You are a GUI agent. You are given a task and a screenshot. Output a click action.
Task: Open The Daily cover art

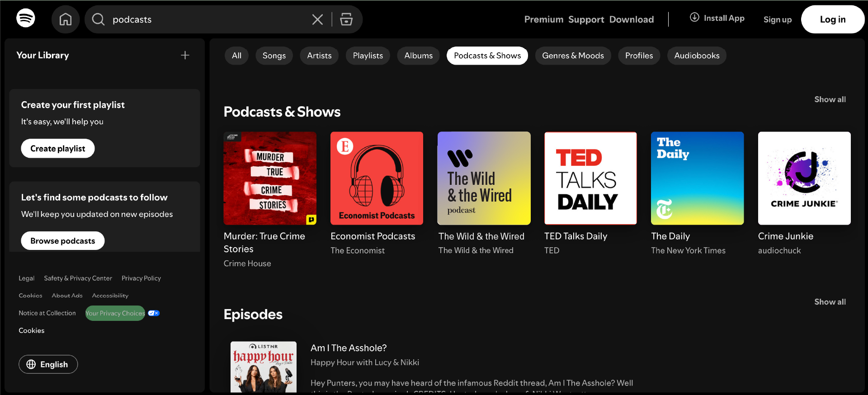click(697, 178)
